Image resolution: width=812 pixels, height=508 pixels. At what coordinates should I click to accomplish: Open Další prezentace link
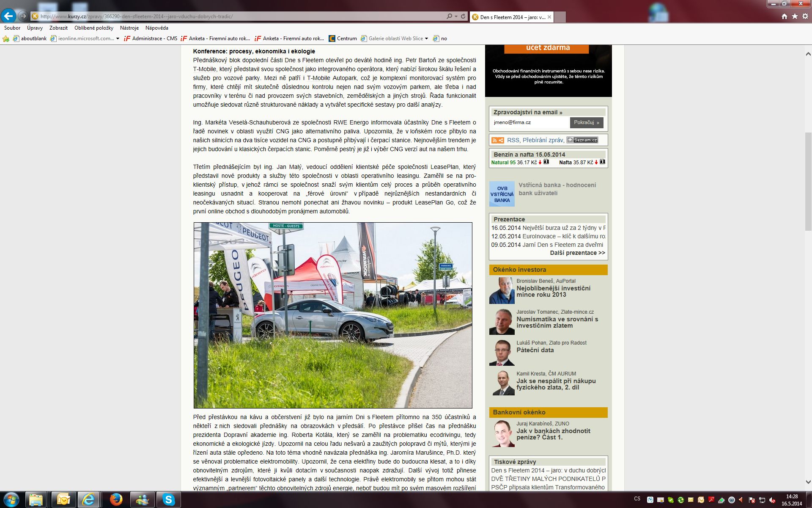(x=578, y=253)
